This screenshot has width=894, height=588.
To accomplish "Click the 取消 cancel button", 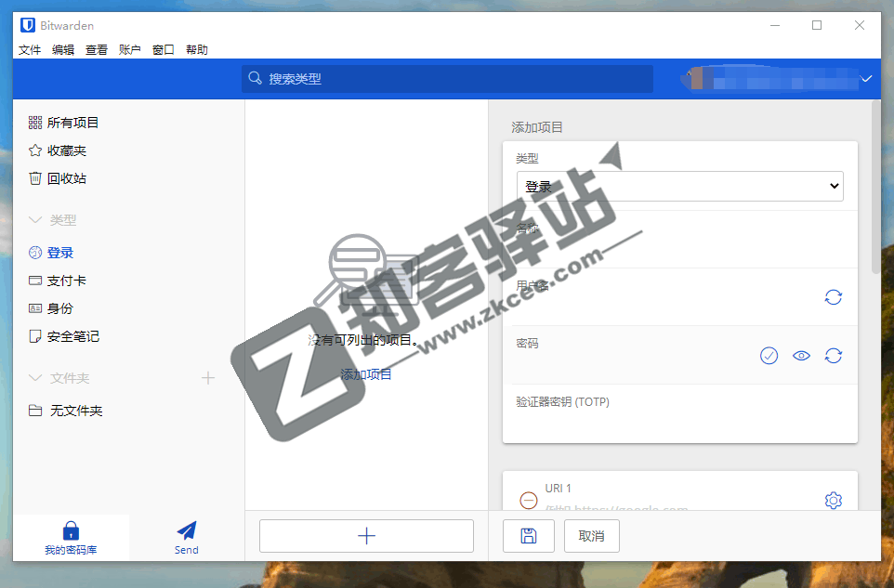I will point(591,535).
